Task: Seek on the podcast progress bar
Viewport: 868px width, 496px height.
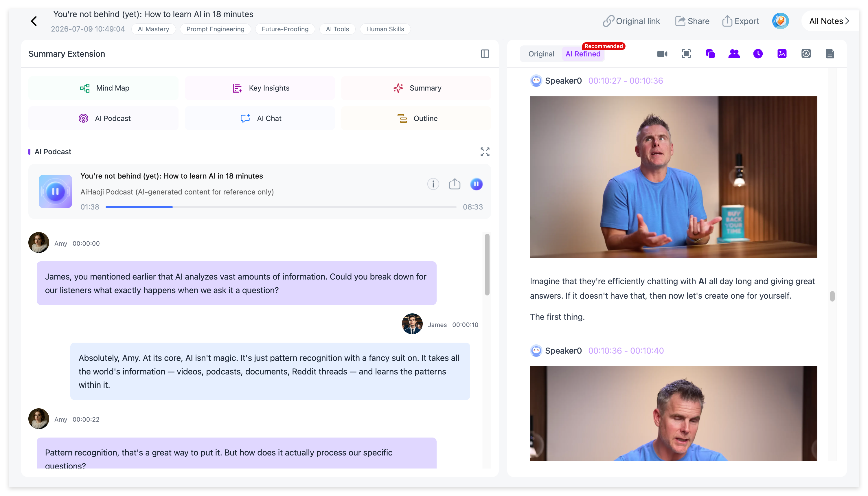Action: point(281,207)
